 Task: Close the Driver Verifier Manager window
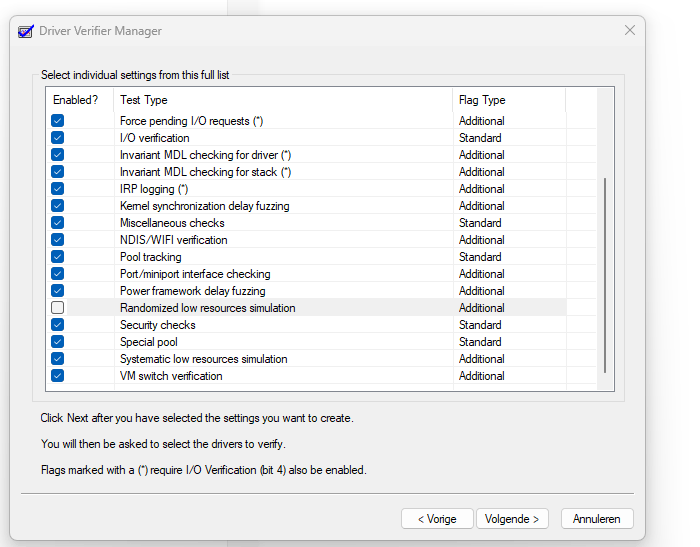coord(630,31)
